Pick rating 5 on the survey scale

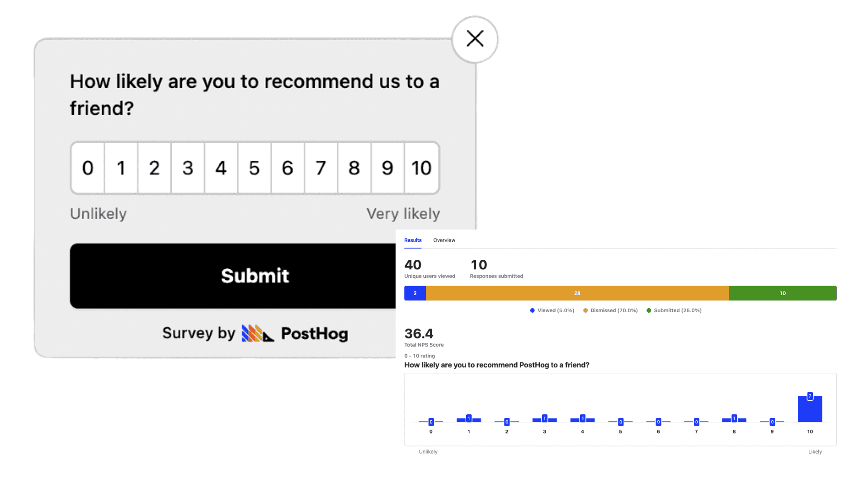[254, 168]
